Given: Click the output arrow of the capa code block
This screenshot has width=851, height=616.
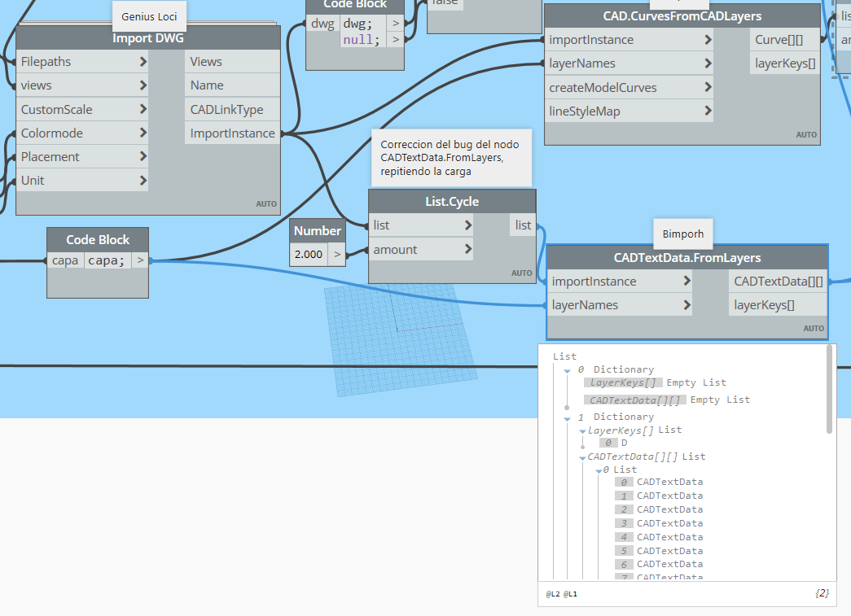Looking at the screenshot, I should point(140,260).
